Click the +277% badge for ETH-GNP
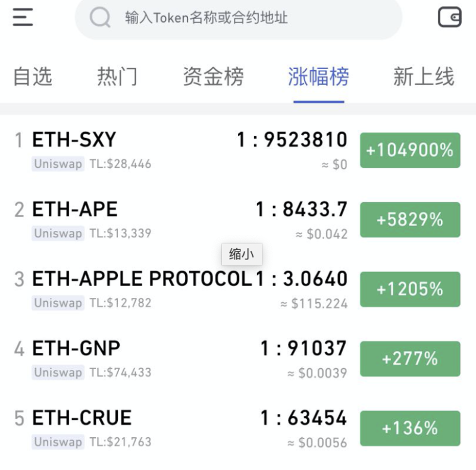This screenshot has height=470, width=476. coord(410,358)
